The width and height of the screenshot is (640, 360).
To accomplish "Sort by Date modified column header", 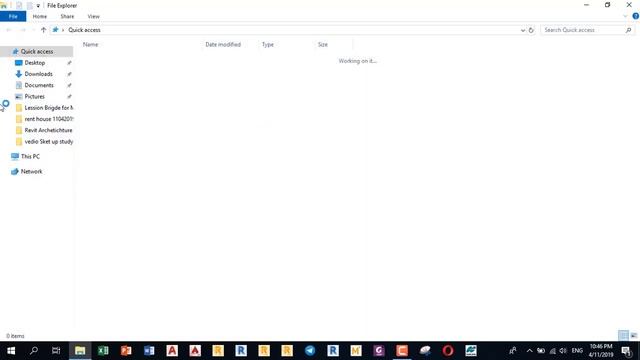I will click(223, 44).
